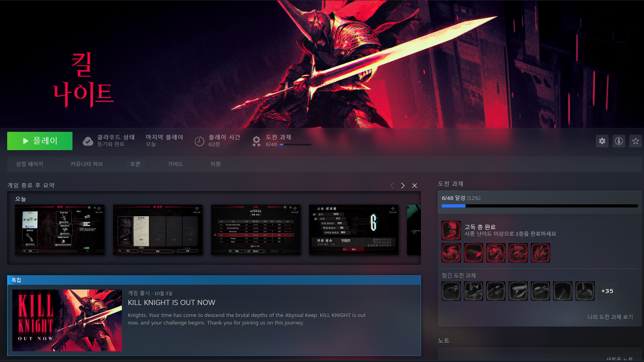644x362 pixels.
Task: Upload the second screenshot via its share icon
Action: (197, 210)
